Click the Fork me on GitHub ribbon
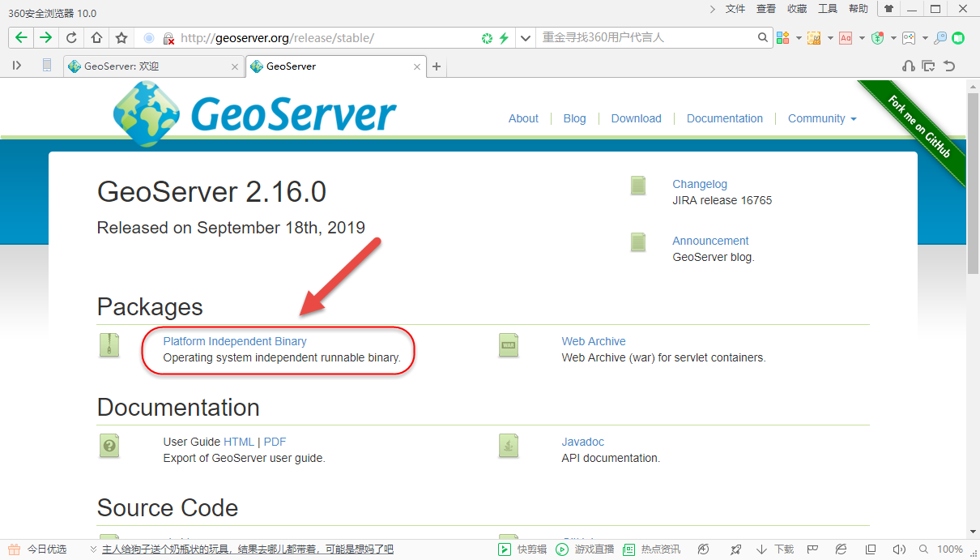 918,126
